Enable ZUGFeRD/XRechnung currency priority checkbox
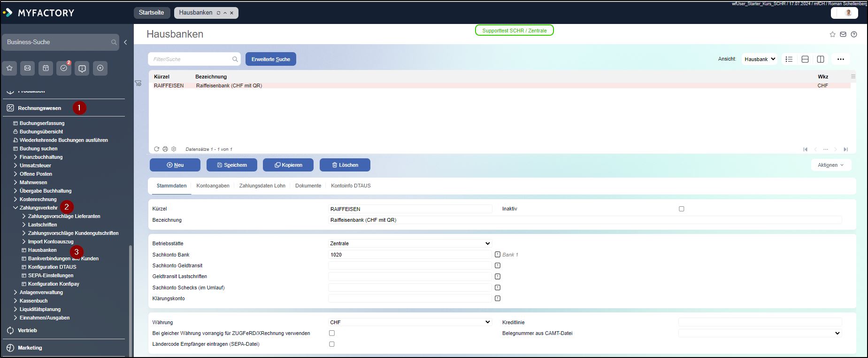 pyautogui.click(x=332, y=333)
